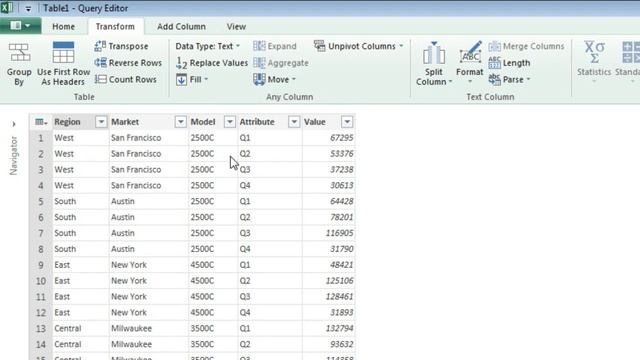
Task: Open Quick Access Toolbar customize arrow
Action: click(x=28, y=8)
